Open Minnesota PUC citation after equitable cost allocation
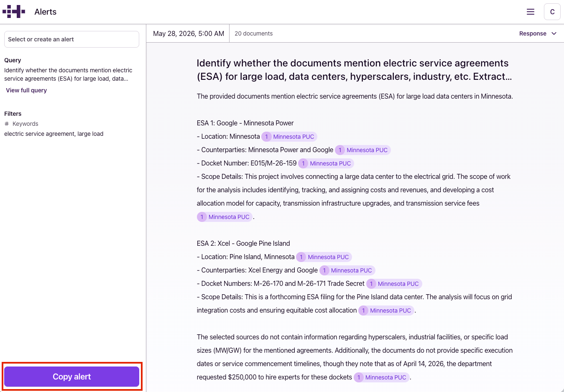 [x=386, y=311]
